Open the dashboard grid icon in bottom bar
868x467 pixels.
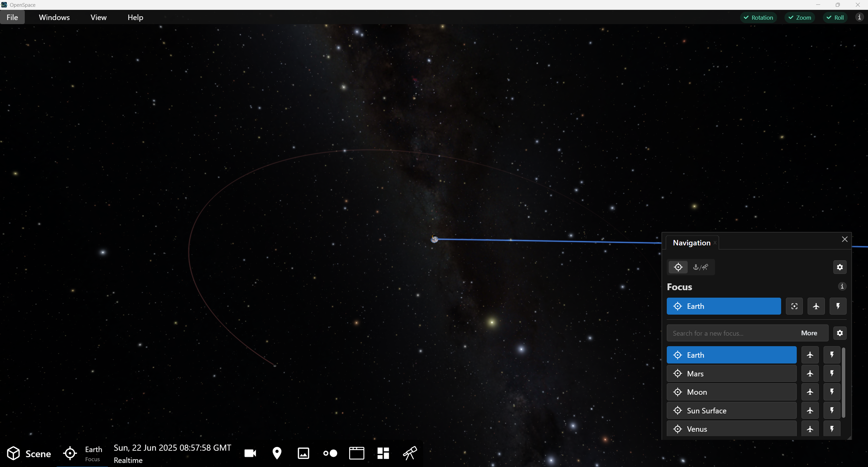click(383, 453)
